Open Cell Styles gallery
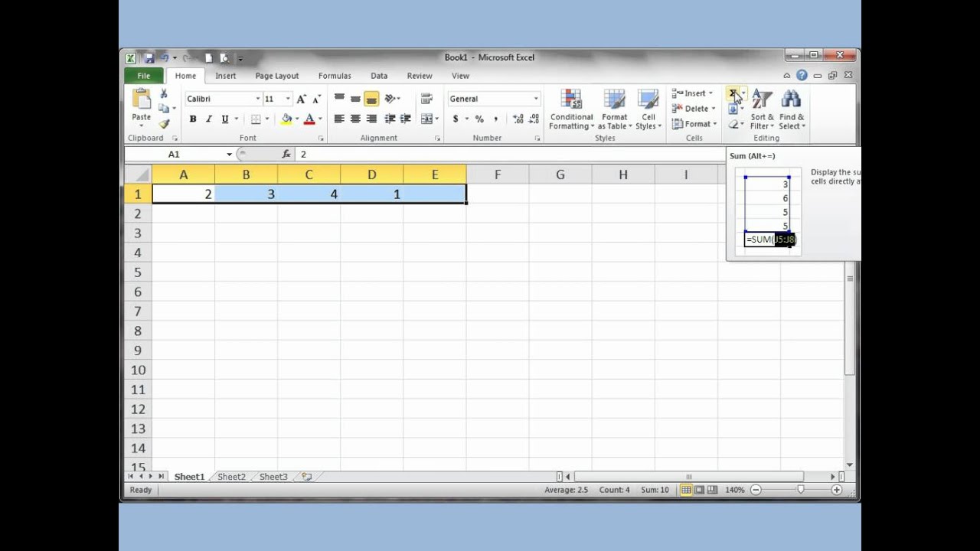 [648, 109]
